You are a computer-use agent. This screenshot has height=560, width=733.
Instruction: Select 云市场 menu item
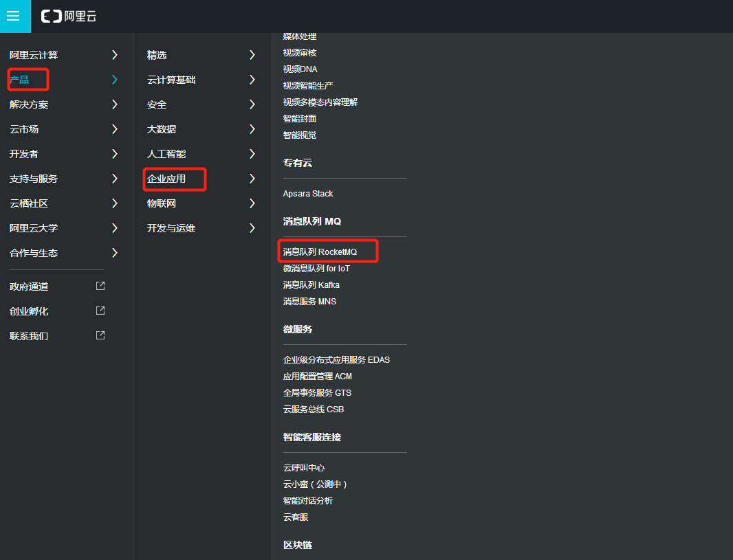point(24,129)
